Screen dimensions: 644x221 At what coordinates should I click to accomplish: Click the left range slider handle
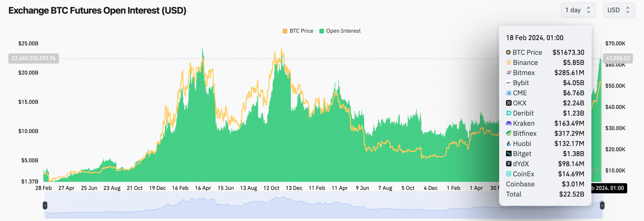[x=45, y=206]
